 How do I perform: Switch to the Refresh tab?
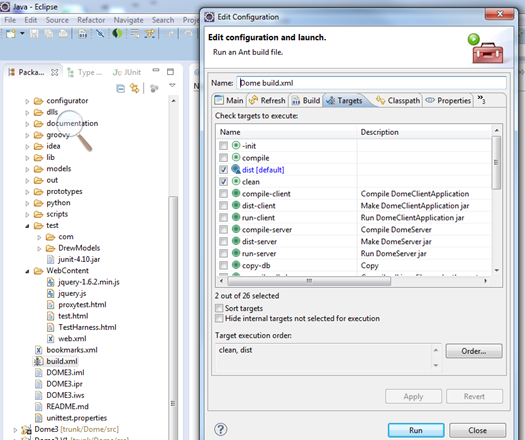click(x=268, y=100)
